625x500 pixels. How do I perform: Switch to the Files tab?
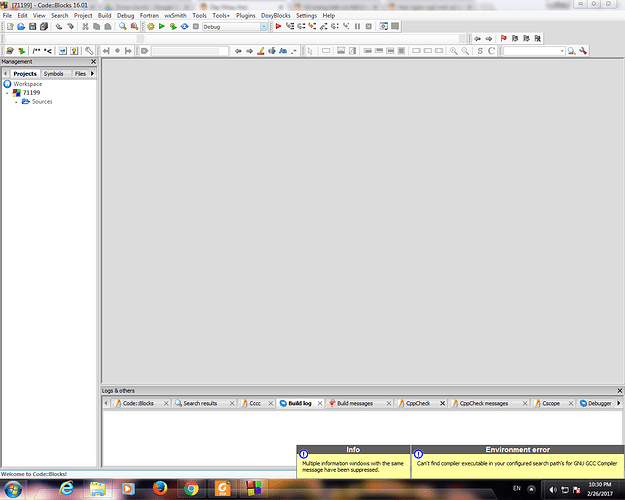pos(80,74)
